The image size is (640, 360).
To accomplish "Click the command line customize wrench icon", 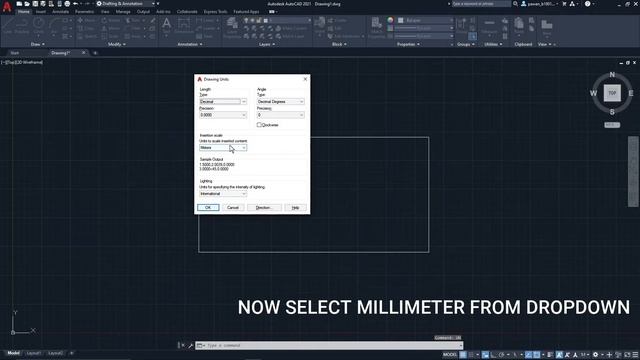I will point(190,346).
